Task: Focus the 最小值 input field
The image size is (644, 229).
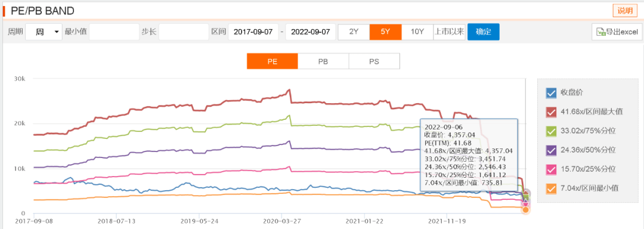Action: pos(114,32)
